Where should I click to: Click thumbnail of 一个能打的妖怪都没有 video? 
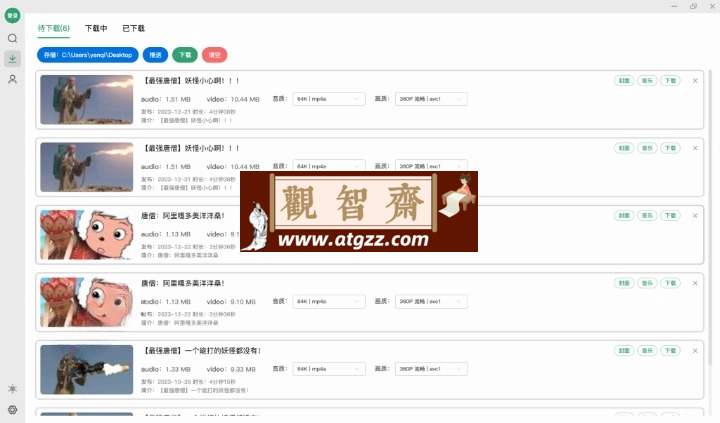point(87,370)
